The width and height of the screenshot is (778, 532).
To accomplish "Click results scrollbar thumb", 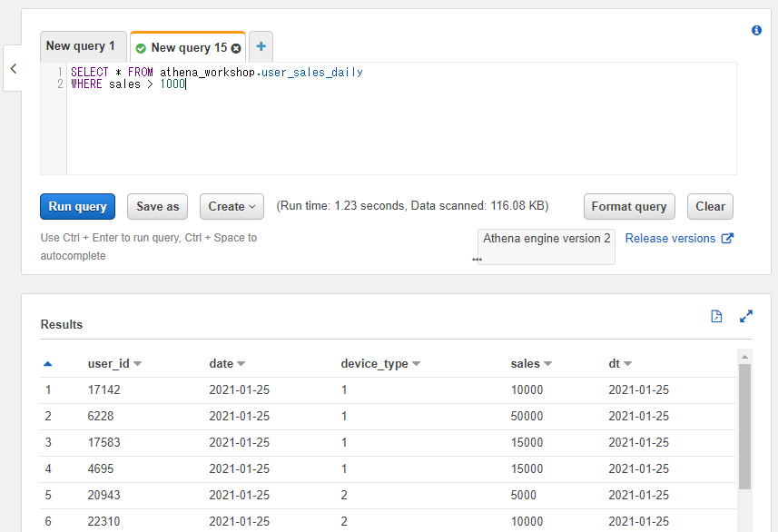I will pos(744,427).
